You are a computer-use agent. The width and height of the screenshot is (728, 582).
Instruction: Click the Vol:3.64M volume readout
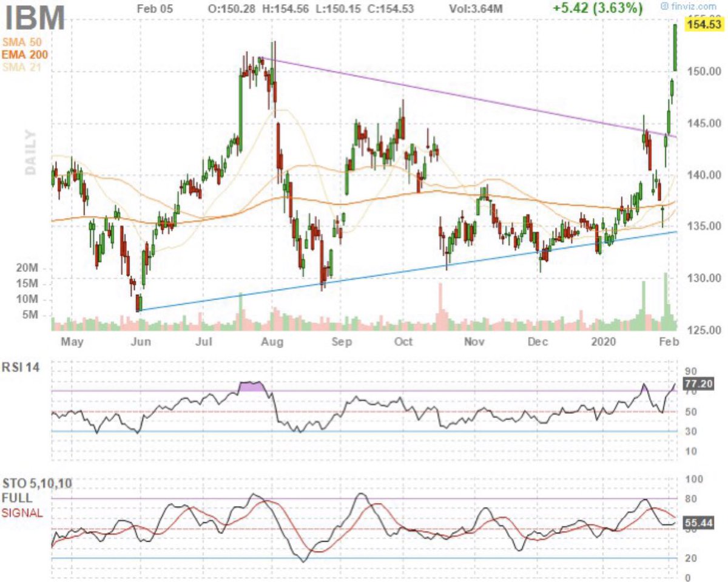pos(476,8)
